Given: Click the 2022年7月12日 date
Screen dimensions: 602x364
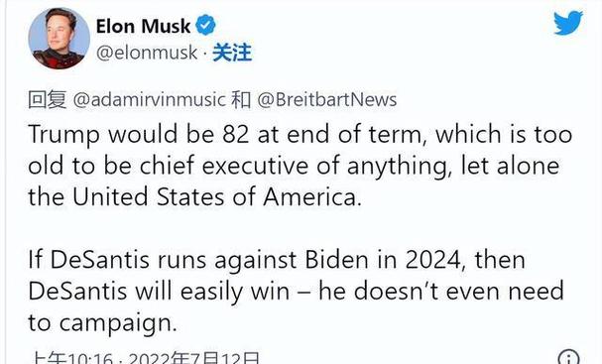Looking at the screenshot, I should (x=193, y=359).
